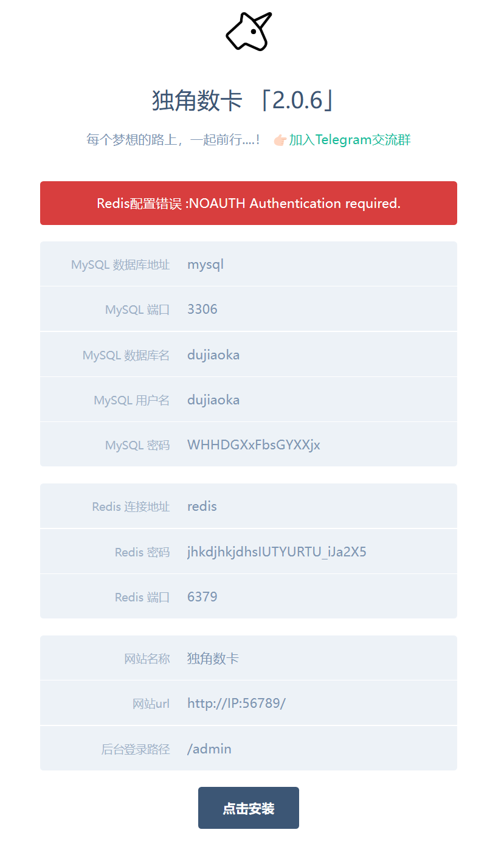Edit the Redis 连接地址 field
This screenshot has height=841, width=504.
pyautogui.click(x=316, y=506)
